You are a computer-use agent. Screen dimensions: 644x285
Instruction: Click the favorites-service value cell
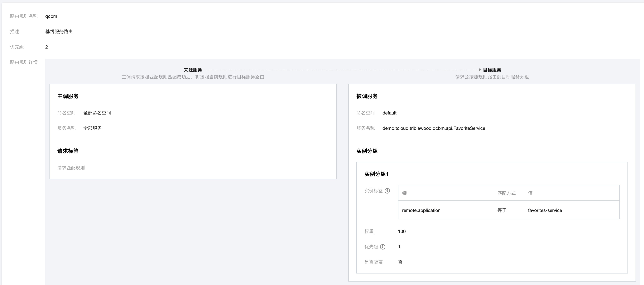[545, 210]
